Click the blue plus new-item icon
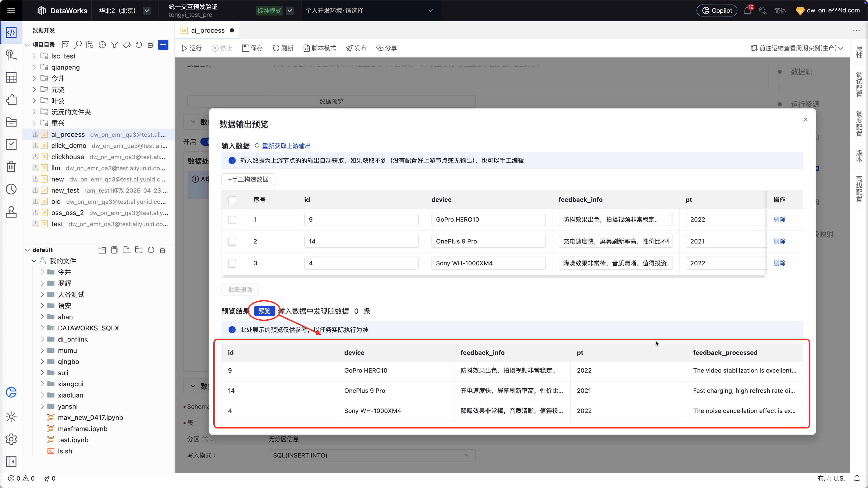Screen dimensions: 868x488 click(163, 45)
